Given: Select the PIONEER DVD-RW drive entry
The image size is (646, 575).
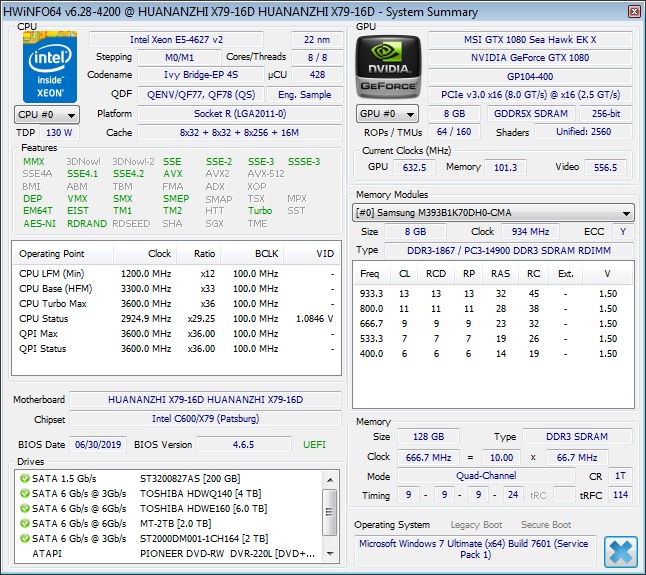Looking at the screenshot, I should [x=169, y=554].
